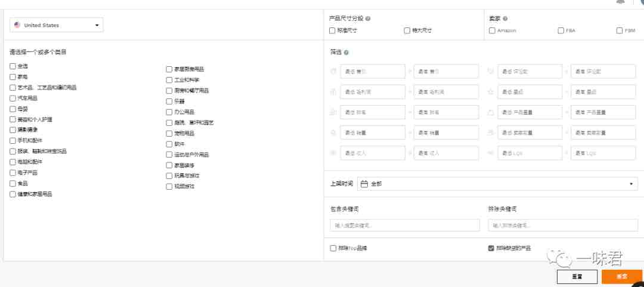Select the 厨房和餐厅用品 category checkbox
644x287 pixels.
pos(169,91)
